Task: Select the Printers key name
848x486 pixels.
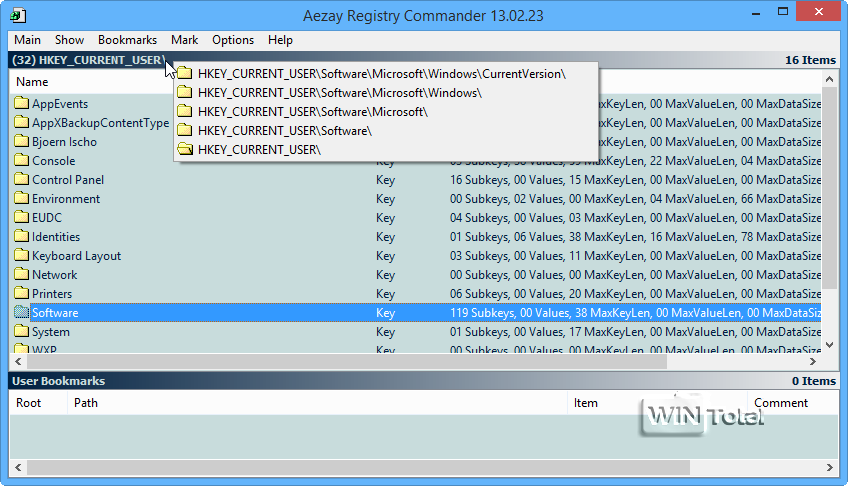Action: (51, 294)
